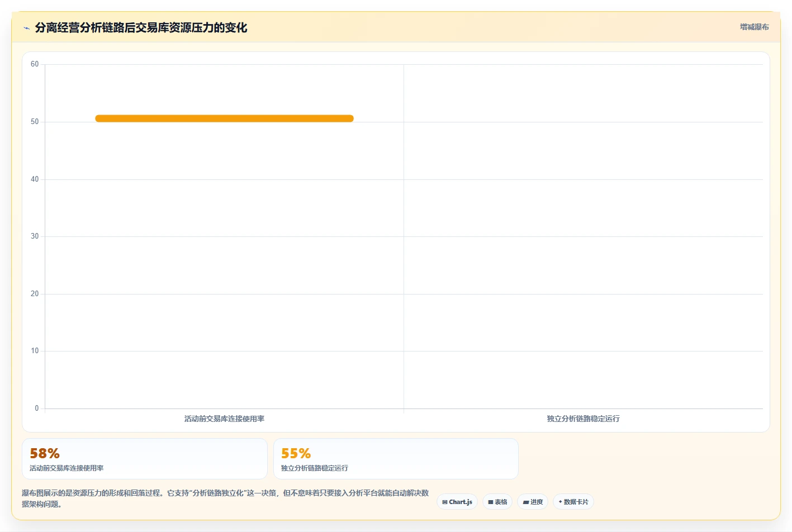Viewport: 792px width, 532px height.
Task: Click the y-axis value 40
Action: (x=35, y=179)
